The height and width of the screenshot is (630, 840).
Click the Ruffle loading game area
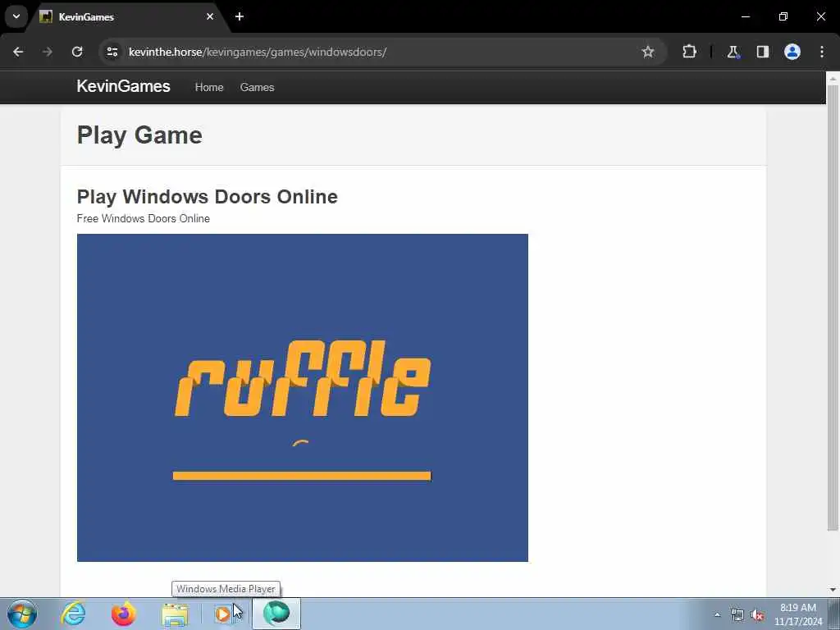302,398
